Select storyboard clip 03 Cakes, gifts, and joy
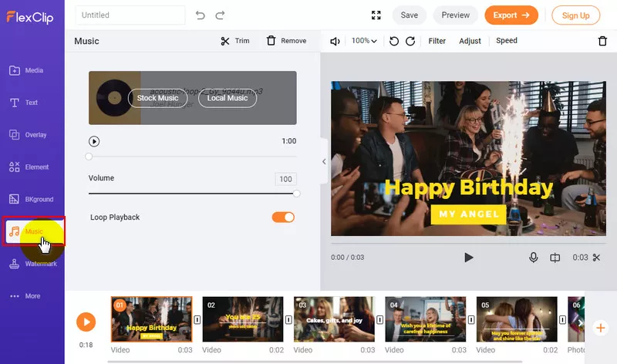617x364 pixels. 334,319
